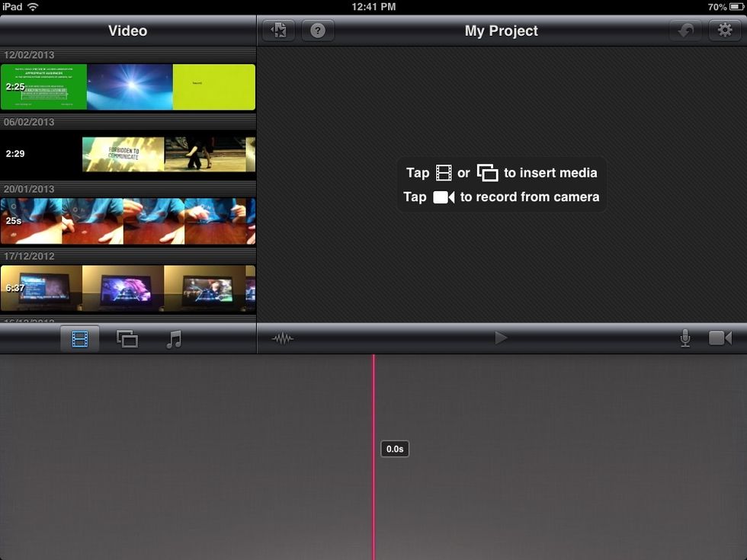Toggle audio waveforms display
This screenshot has width=747, height=560.
pyautogui.click(x=283, y=338)
